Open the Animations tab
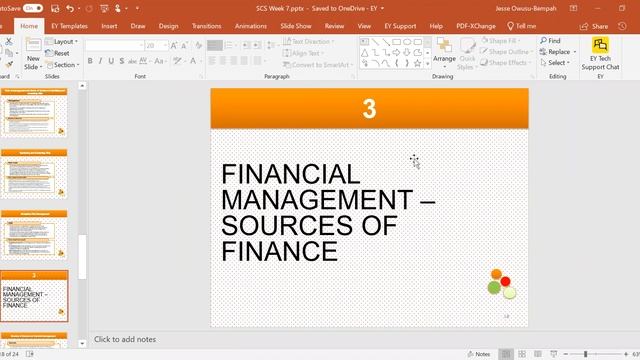 251,26
